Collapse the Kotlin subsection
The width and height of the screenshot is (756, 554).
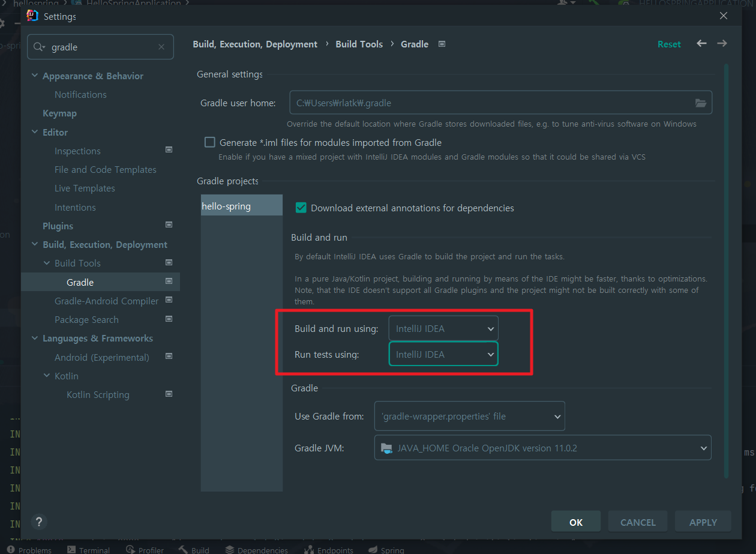(47, 376)
